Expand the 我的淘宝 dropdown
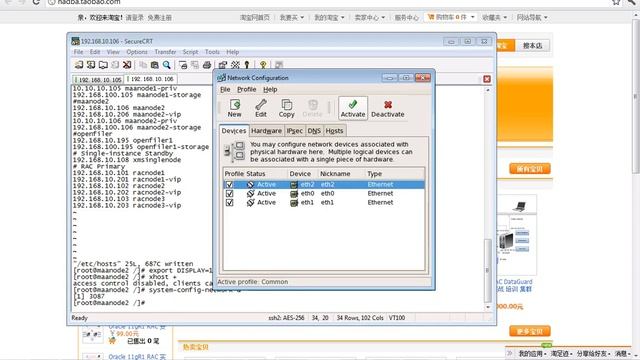The image size is (640, 360). 329,17
